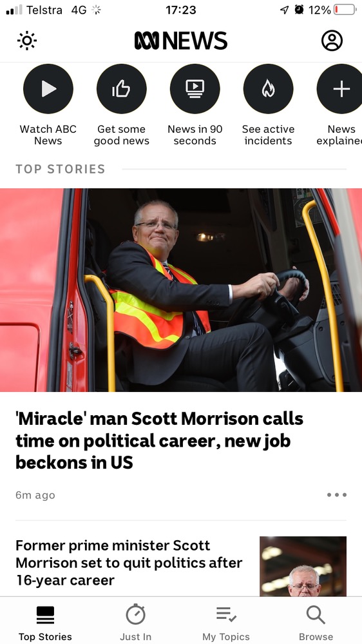This screenshot has width=362, height=644.
Task: Open the thumbs-up Get some good news icon
Action: [122, 89]
